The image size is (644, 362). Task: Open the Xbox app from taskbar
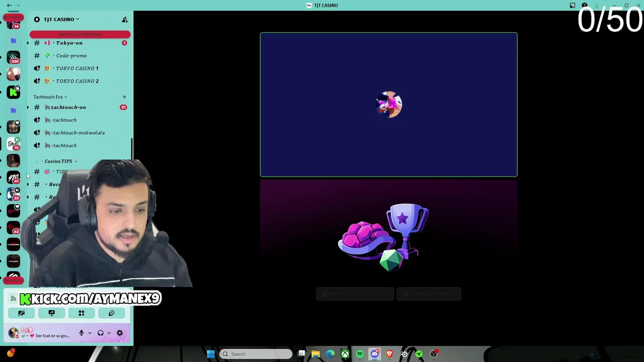click(x=345, y=354)
